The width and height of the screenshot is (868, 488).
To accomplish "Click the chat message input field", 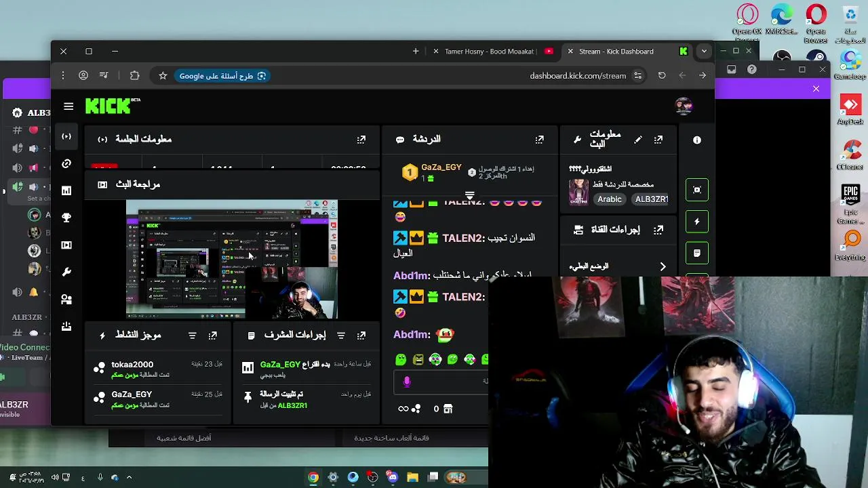I will click(441, 382).
